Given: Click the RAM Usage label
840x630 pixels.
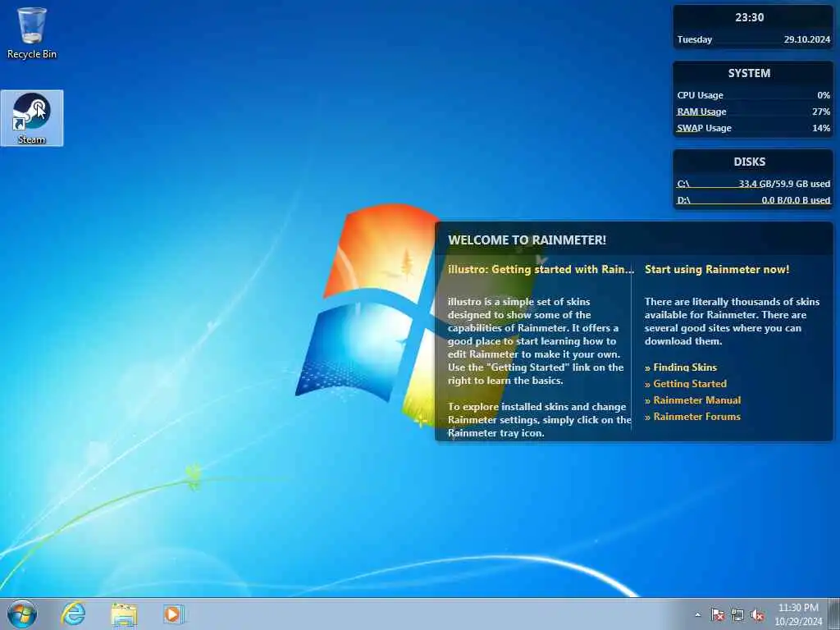Looking at the screenshot, I should (701, 112).
